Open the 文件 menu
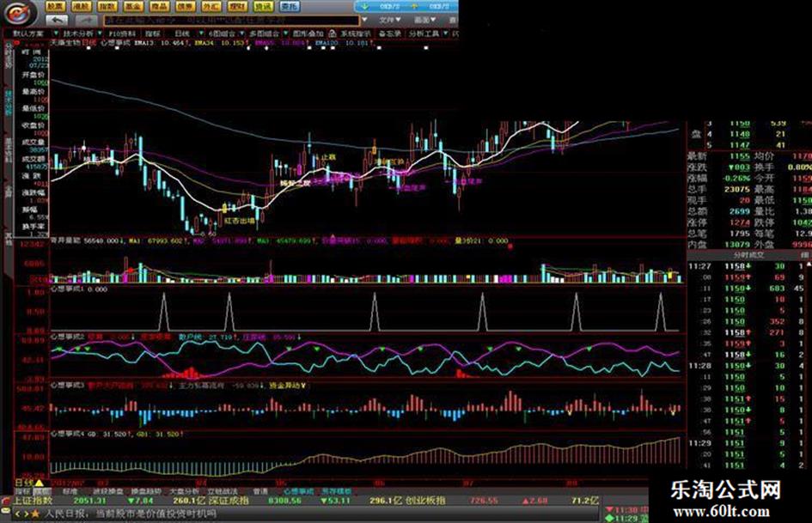The width and height of the screenshot is (812, 523). 389,20
